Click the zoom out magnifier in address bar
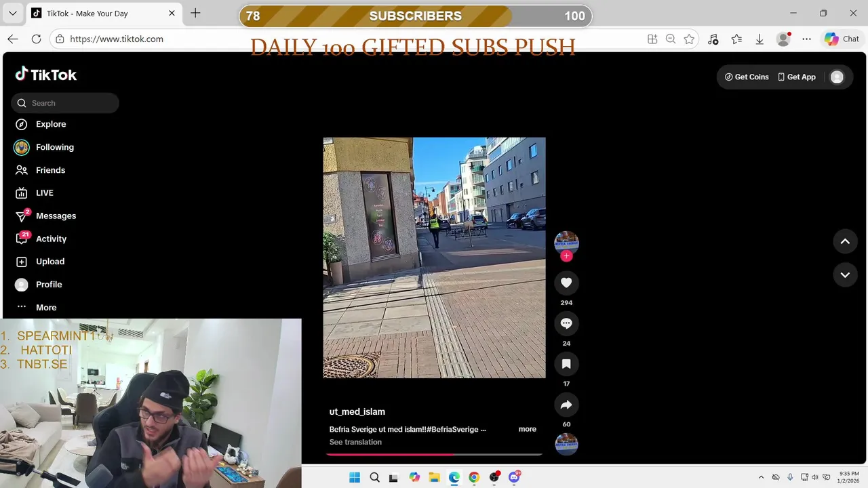Image resolution: width=868 pixels, height=488 pixels. 671,39
